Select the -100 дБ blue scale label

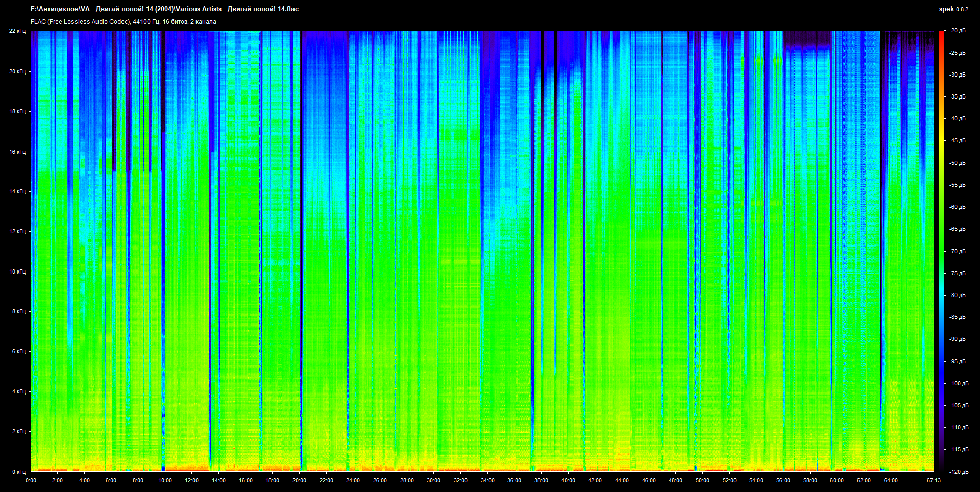pos(958,383)
